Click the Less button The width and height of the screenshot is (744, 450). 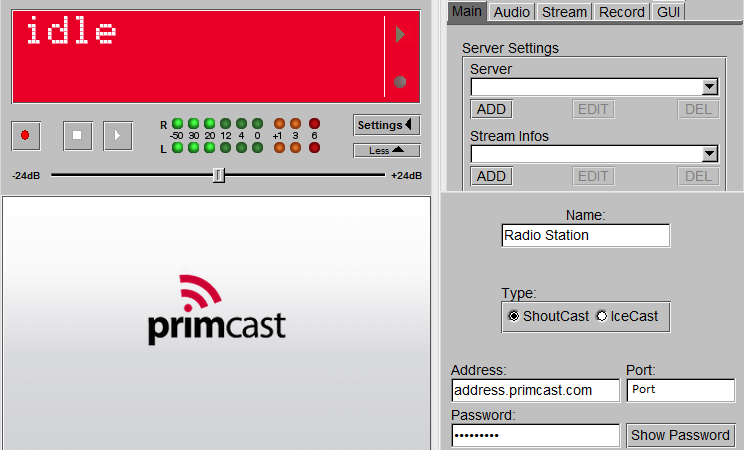(x=387, y=150)
